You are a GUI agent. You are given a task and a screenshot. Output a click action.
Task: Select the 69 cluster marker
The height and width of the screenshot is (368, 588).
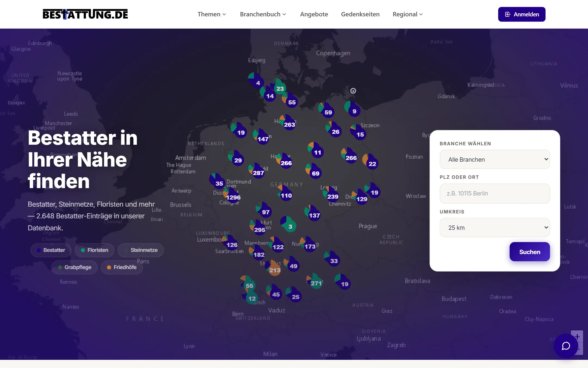coord(314,171)
